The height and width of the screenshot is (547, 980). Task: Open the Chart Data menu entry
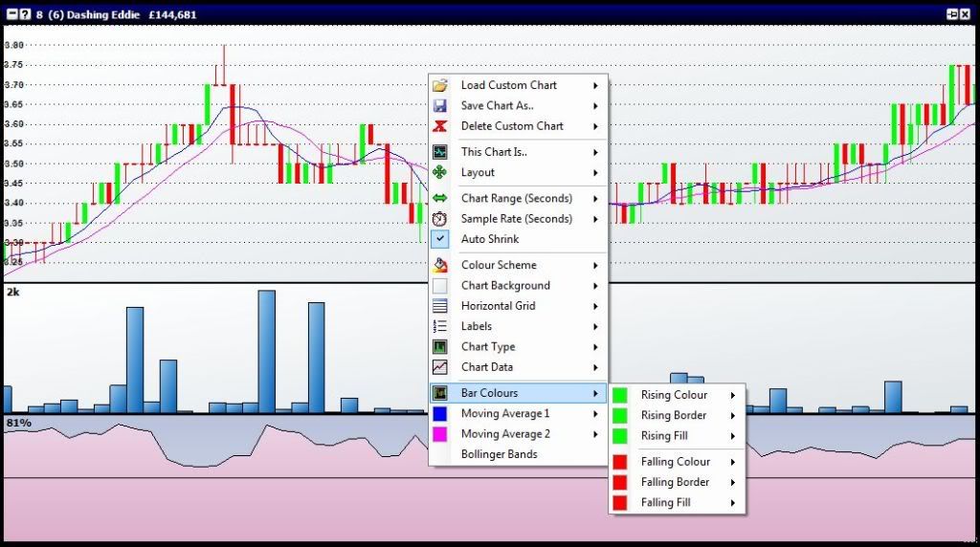518,367
